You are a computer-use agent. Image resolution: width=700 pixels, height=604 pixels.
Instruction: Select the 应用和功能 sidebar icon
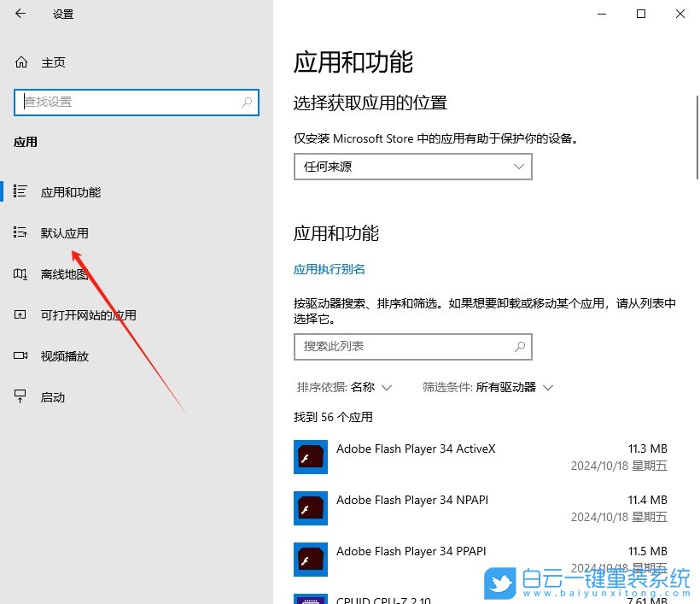pyautogui.click(x=20, y=191)
